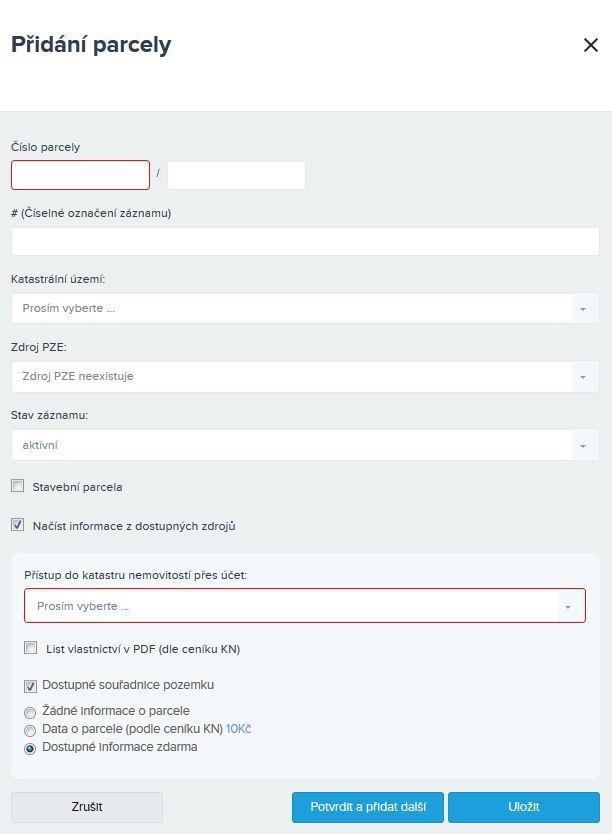The width and height of the screenshot is (612, 834).
Task: Close the Přidání parcely dialog
Action: [591, 45]
